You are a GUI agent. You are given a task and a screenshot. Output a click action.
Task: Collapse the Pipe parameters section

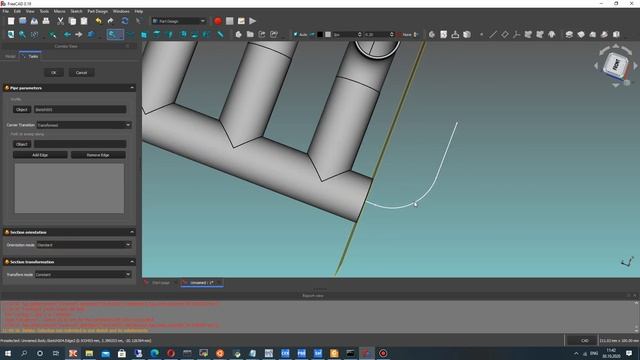(x=131, y=88)
